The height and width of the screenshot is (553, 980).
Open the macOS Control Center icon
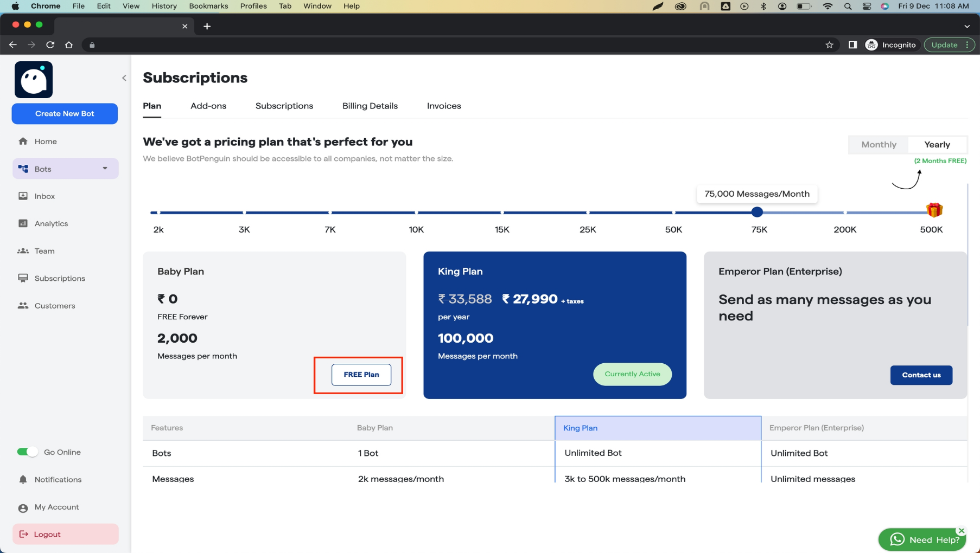[x=867, y=6]
